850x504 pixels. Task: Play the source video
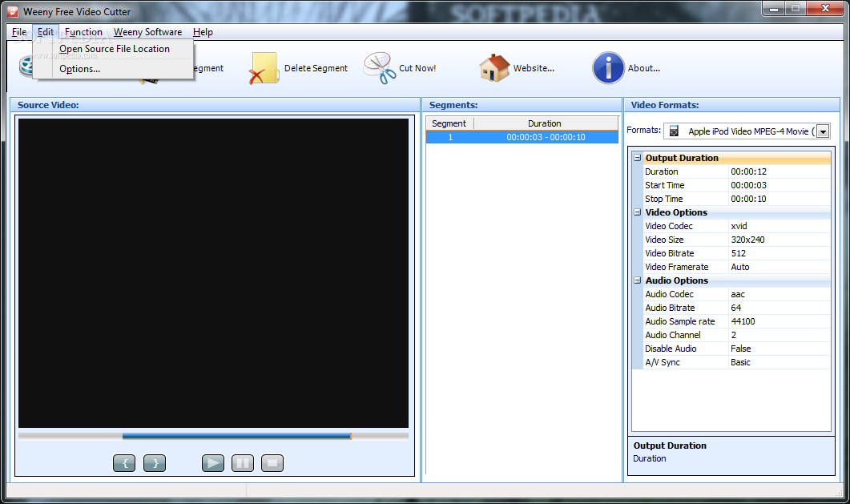(x=213, y=463)
